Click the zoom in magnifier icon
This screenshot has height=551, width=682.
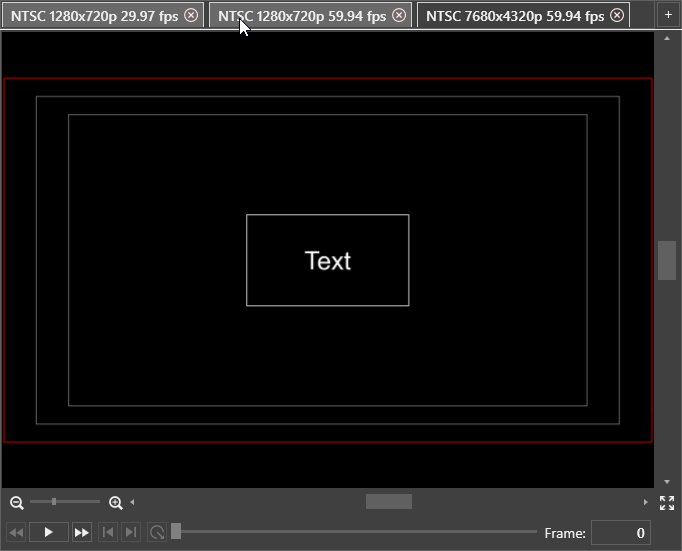click(116, 502)
